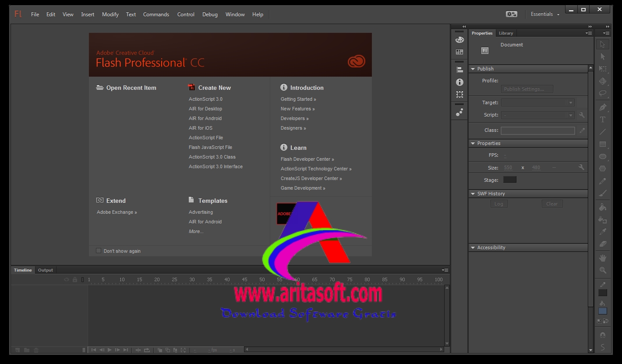Select the Eyedropper tool
Viewport: 622px width, 364px height.
pyautogui.click(x=603, y=232)
